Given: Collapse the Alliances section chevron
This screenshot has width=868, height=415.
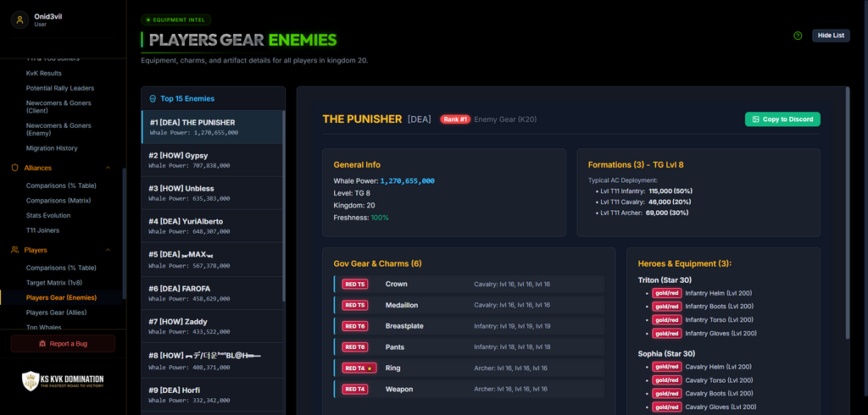Looking at the screenshot, I should point(108,168).
